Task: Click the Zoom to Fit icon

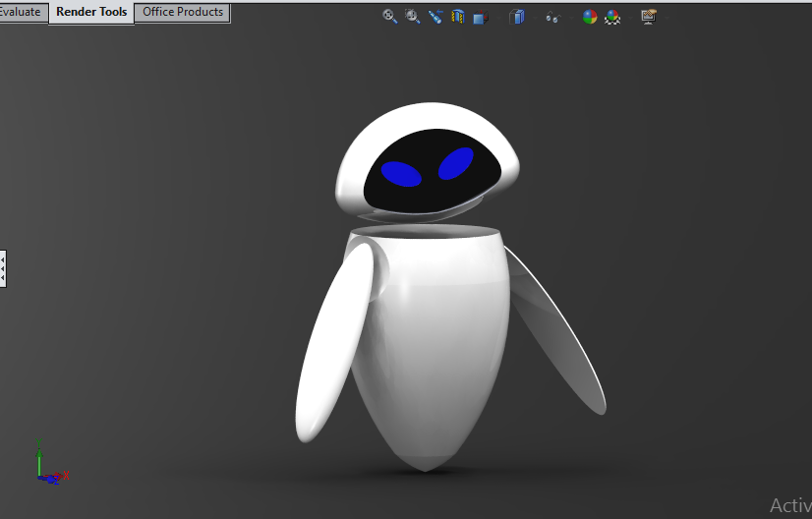Action: click(x=390, y=17)
